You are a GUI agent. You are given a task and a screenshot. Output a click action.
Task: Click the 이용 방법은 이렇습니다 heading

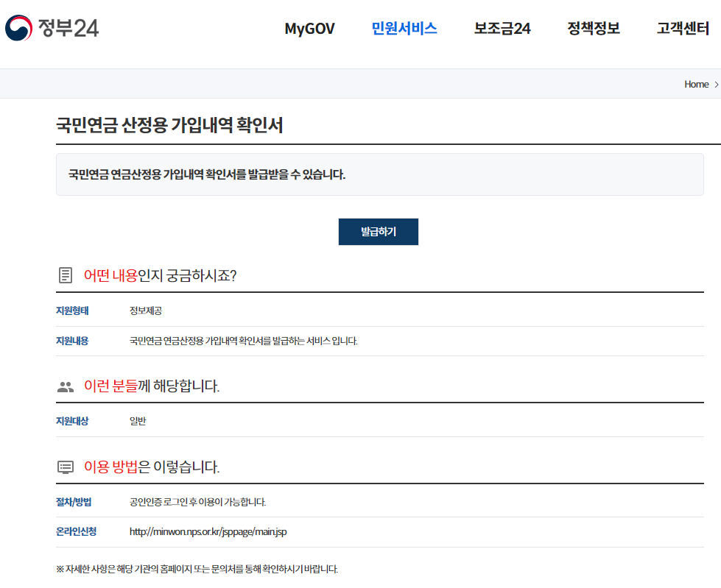(x=152, y=467)
